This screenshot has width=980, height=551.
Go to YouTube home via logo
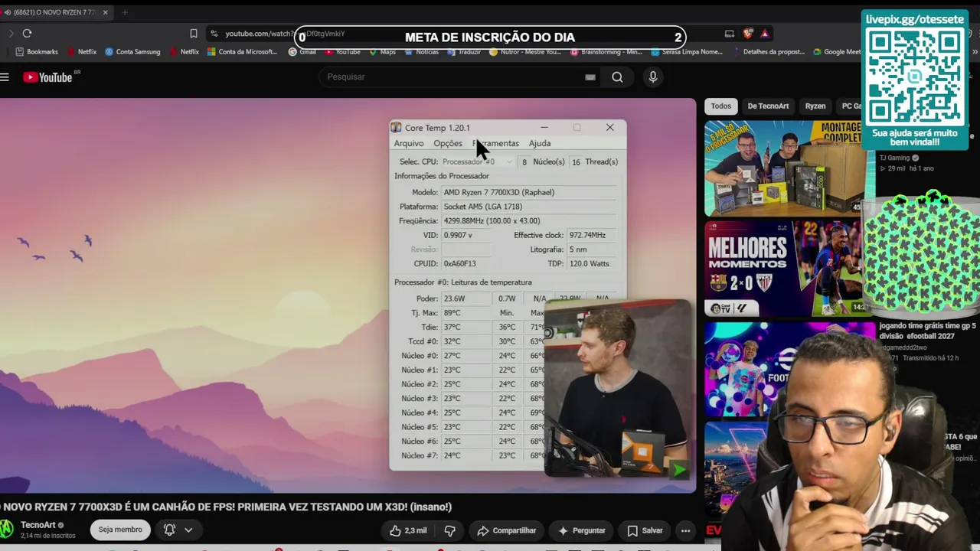pos(47,77)
